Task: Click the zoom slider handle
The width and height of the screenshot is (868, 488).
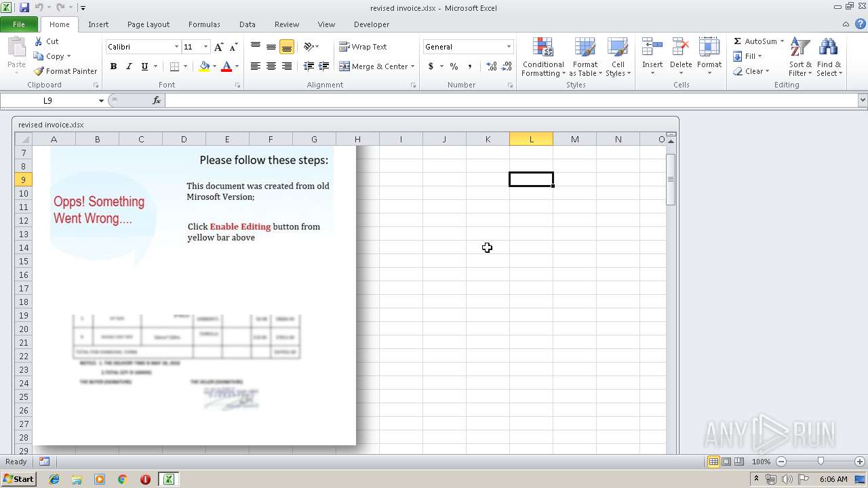Action: [x=821, y=462]
